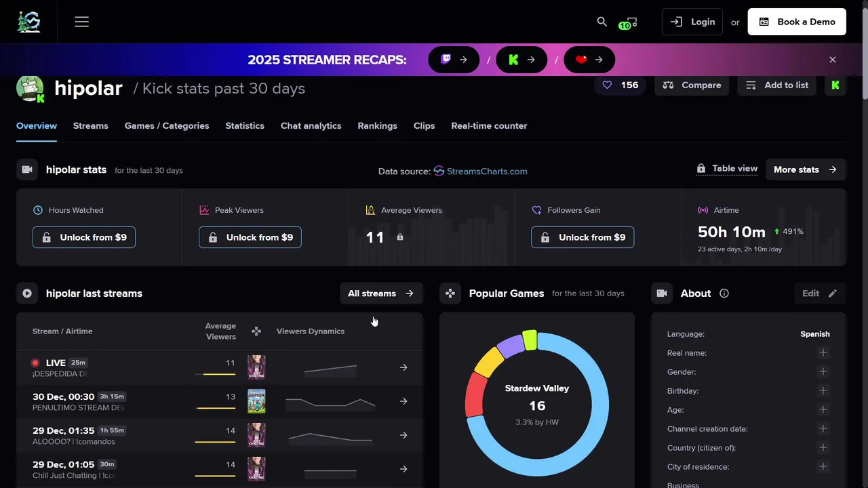
Task: Click the Hours Watched clock icon
Action: 38,210
